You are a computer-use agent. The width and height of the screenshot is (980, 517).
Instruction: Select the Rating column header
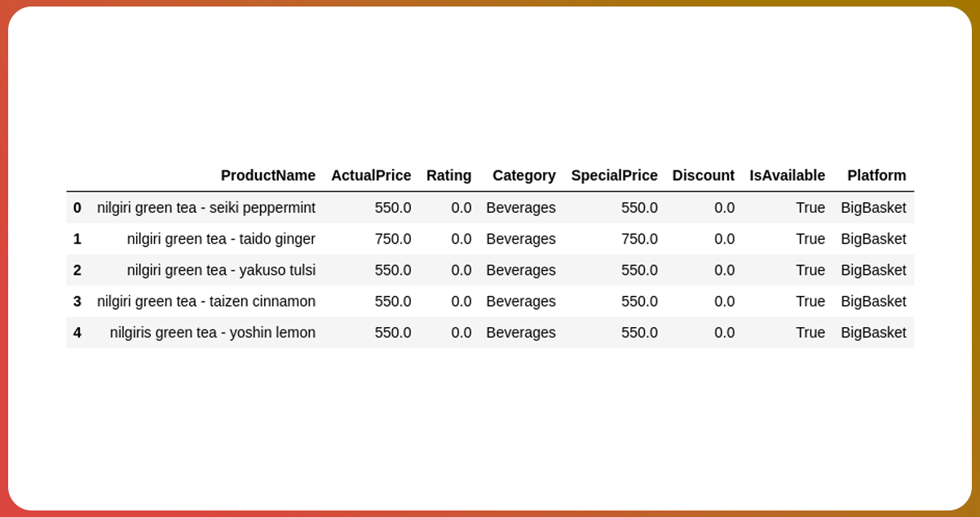pos(448,175)
